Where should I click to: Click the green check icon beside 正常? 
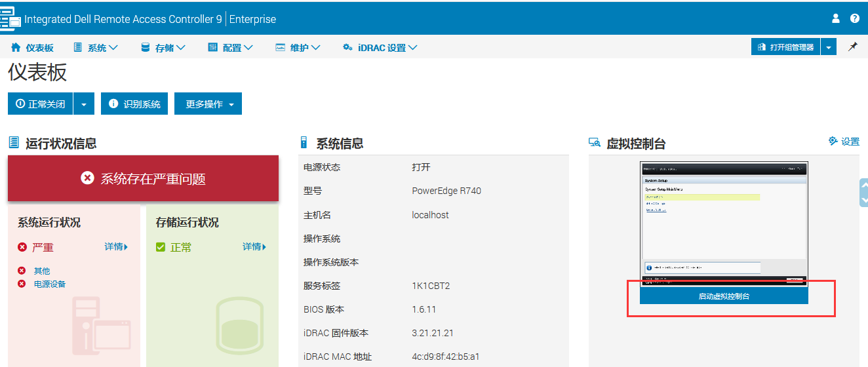[161, 247]
